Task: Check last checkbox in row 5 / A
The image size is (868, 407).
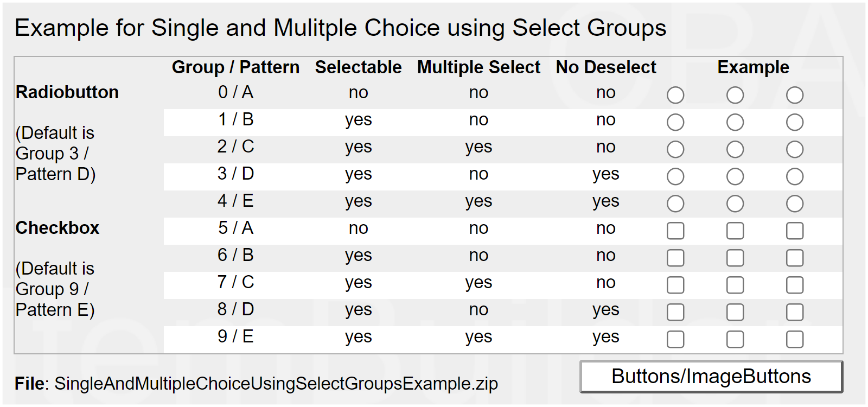Action: pyautogui.click(x=795, y=231)
